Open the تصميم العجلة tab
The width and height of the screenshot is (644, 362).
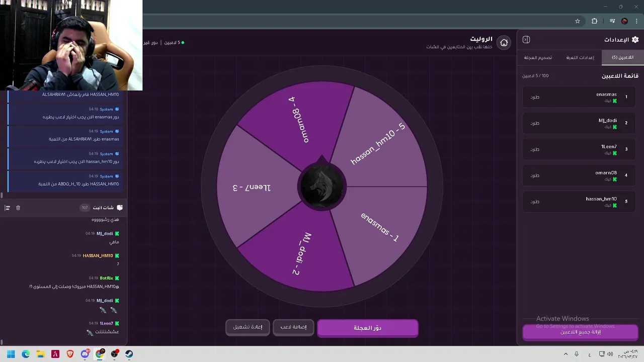538,57
